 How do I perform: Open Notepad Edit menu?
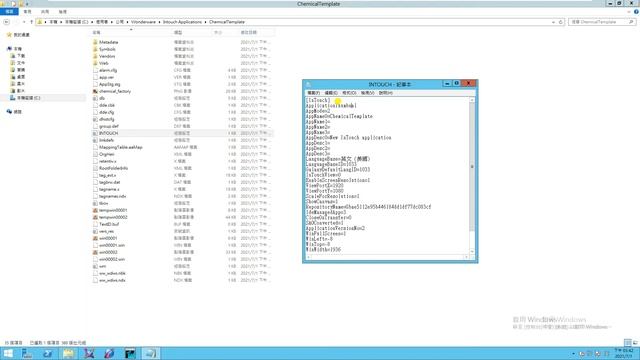click(x=331, y=93)
